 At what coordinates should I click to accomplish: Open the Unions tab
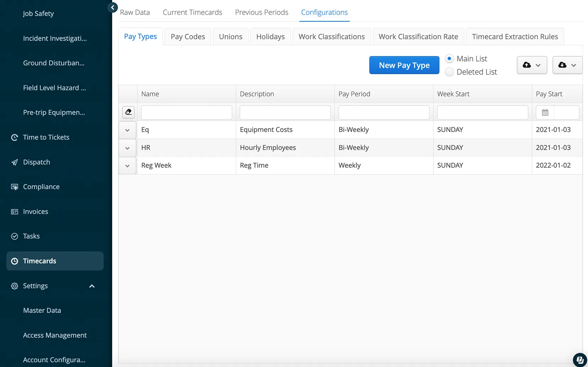pyautogui.click(x=231, y=37)
